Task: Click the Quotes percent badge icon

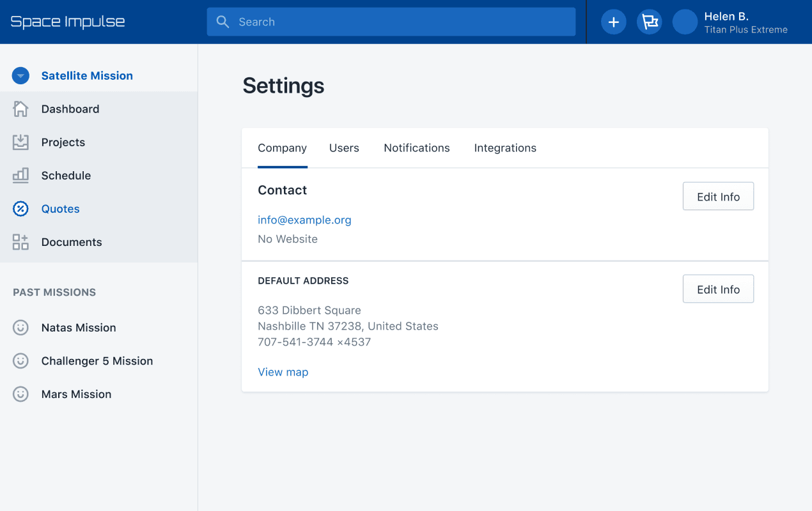Action: (20, 209)
